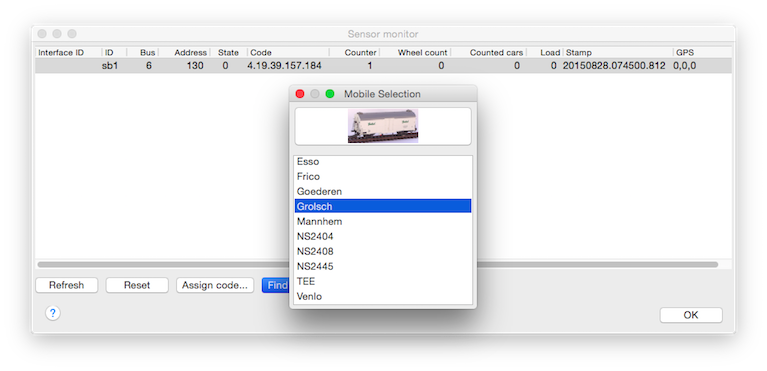This screenshot has height=371, width=767.
Task: Select NS2404 locomotive entry
Action: click(x=383, y=236)
